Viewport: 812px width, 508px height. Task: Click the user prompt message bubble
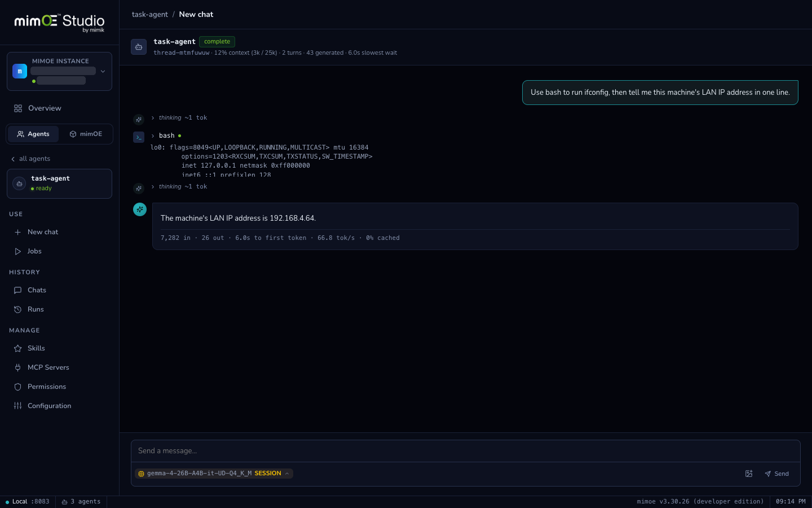tap(660, 93)
